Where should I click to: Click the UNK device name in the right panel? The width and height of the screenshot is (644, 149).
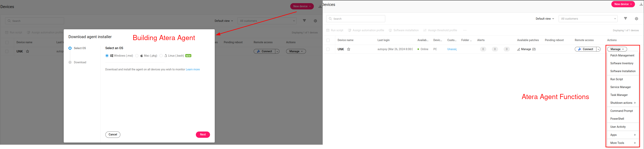click(341, 49)
